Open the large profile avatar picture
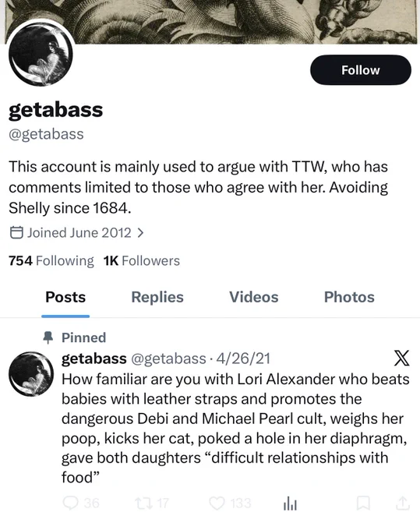This screenshot has width=420, height=530. click(41, 54)
